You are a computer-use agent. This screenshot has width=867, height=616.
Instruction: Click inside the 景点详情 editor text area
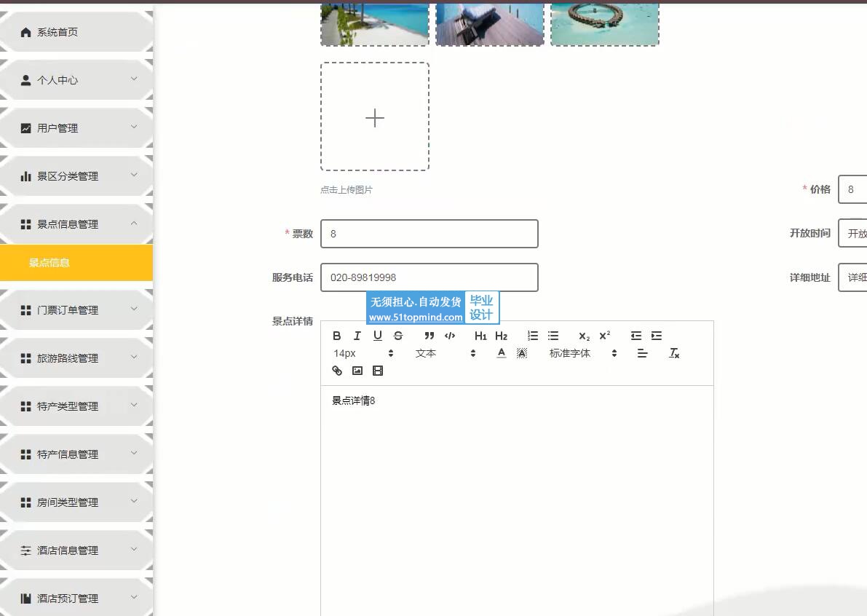517,500
